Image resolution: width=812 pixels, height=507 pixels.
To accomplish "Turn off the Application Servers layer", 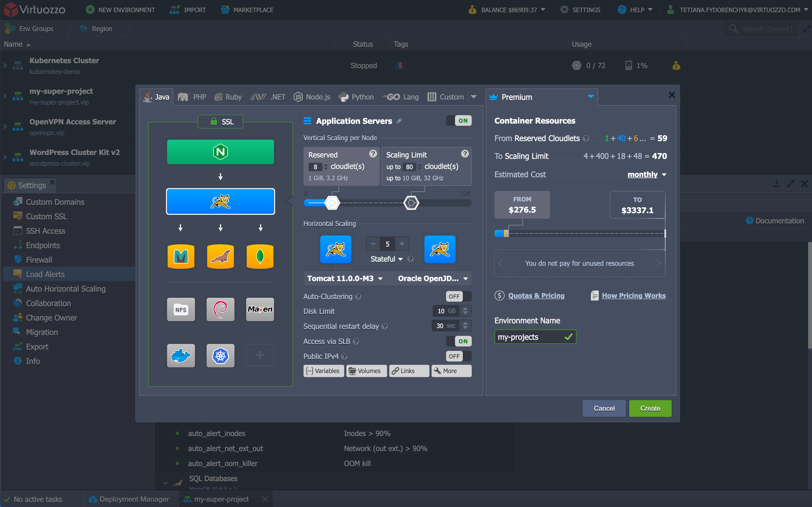I will click(x=459, y=121).
